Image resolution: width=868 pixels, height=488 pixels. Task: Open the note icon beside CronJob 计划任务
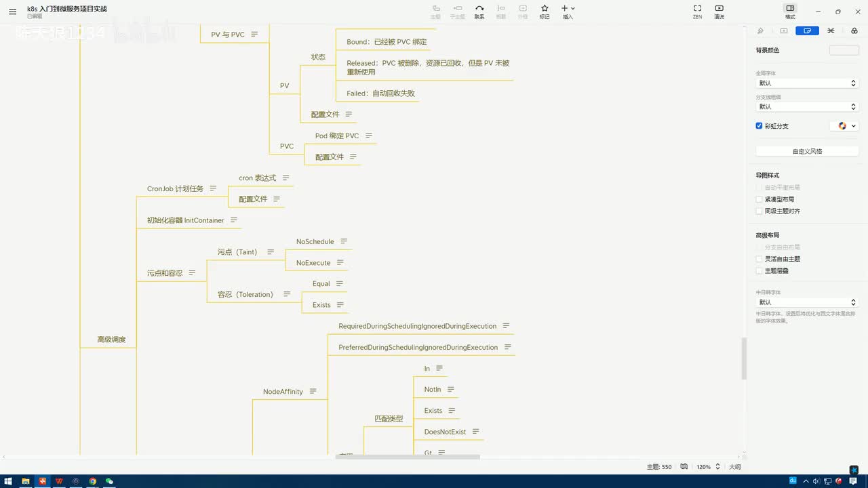tap(213, 188)
